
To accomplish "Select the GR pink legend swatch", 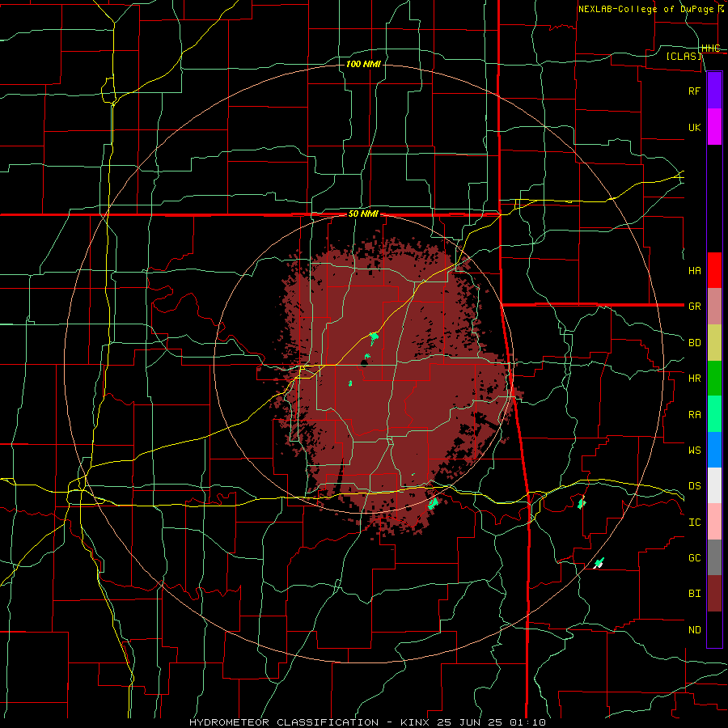I will click(x=714, y=307).
